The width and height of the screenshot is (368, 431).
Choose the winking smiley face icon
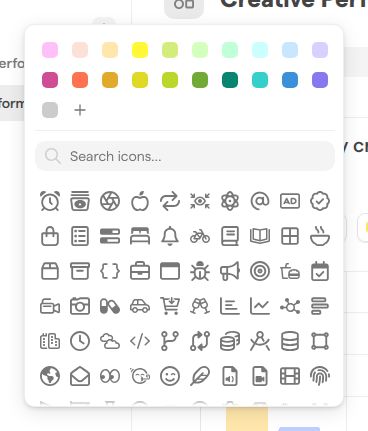tap(170, 376)
